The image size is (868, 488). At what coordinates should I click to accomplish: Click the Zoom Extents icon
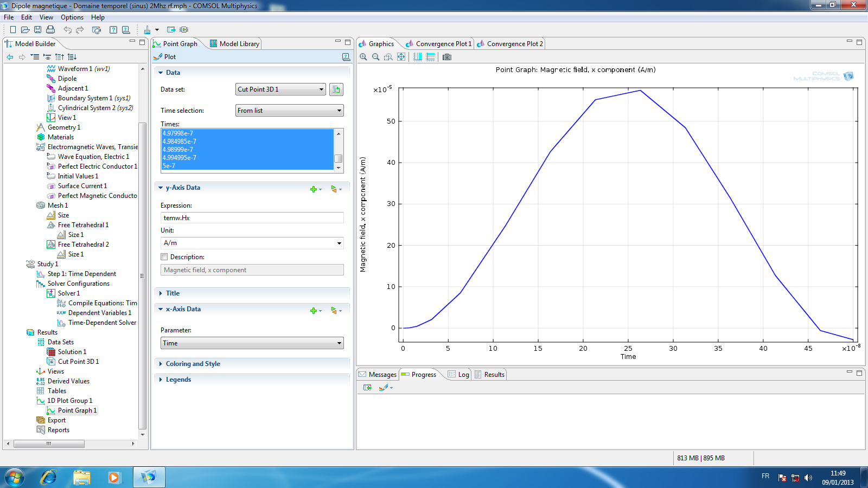(401, 57)
